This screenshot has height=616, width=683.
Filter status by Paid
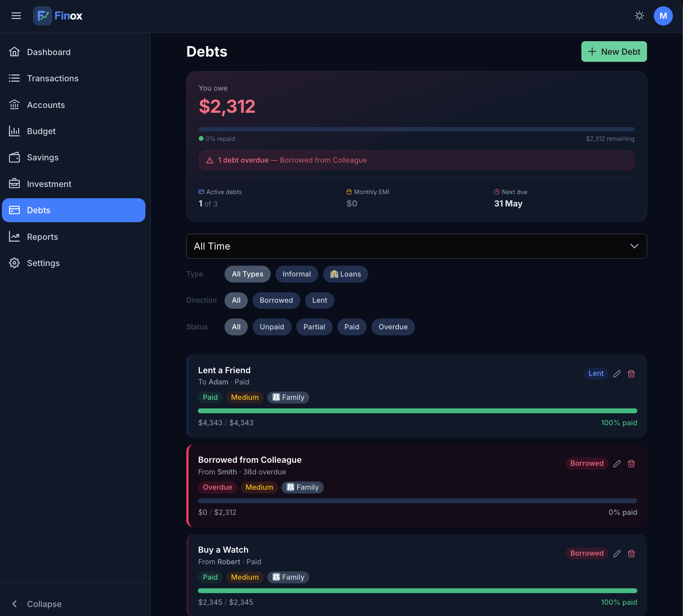352,327
